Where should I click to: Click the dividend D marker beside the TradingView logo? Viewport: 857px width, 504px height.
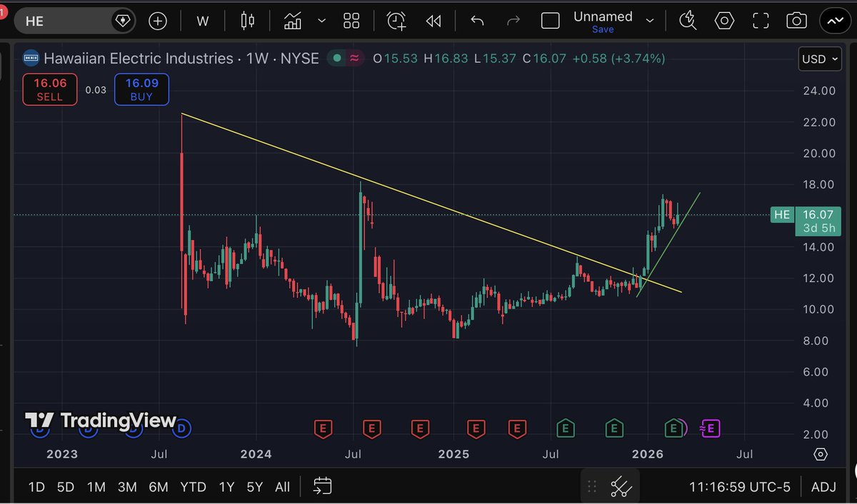[x=182, y=428]
